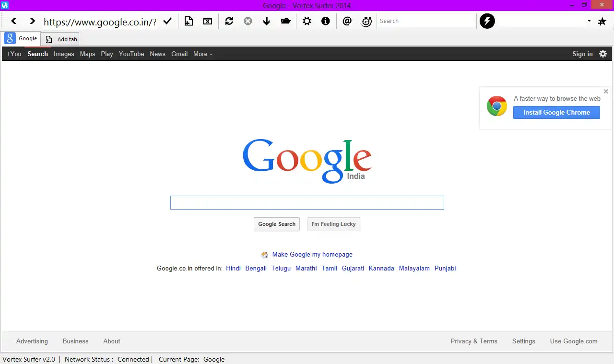Reload the page with the refresh icon
The image size is (614, 364).
pyautogui.click(x=229, y=21)
